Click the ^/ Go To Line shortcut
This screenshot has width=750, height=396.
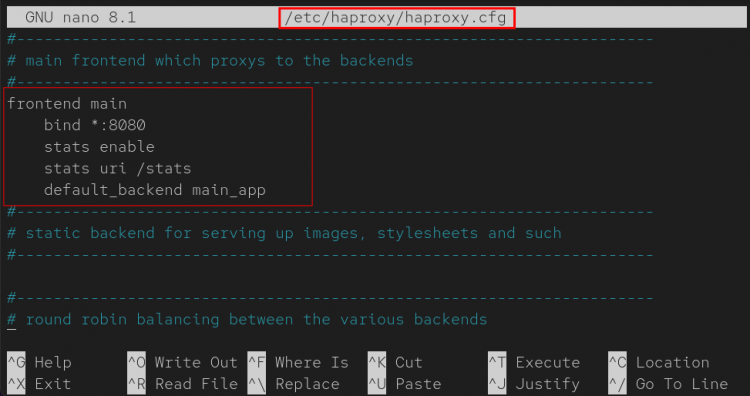(668, 384)
